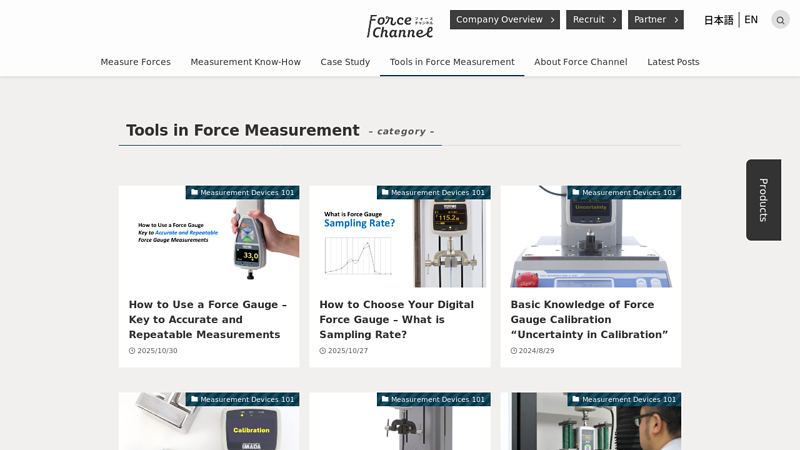This screenshot has width=800, height=450.
Task: Open the Company Overview button
Action: [505, 19]
